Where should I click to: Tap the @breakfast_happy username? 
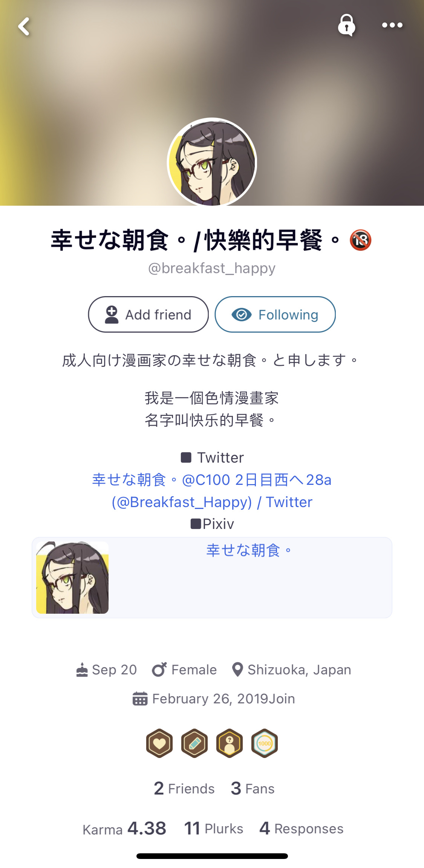[212, 268]
